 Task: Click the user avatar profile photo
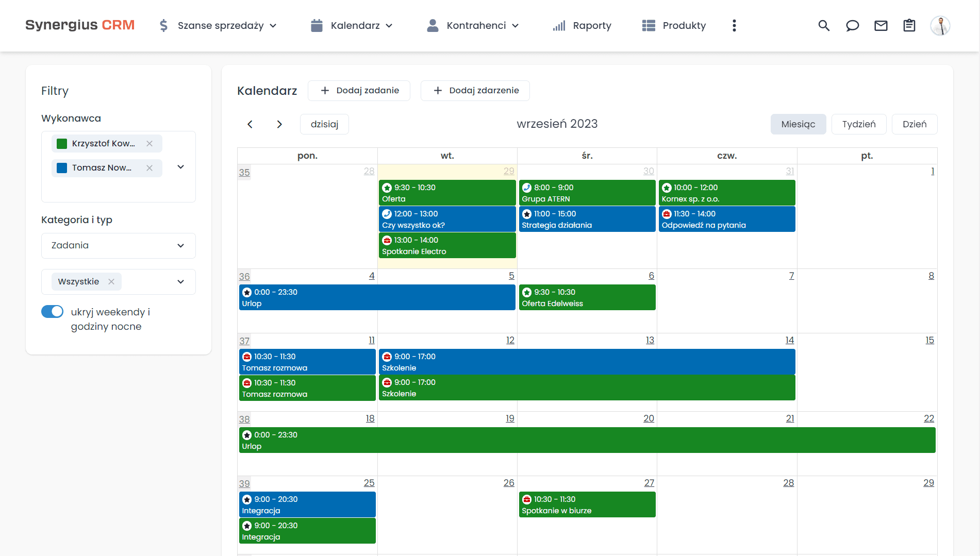click(x=940, y=25)
